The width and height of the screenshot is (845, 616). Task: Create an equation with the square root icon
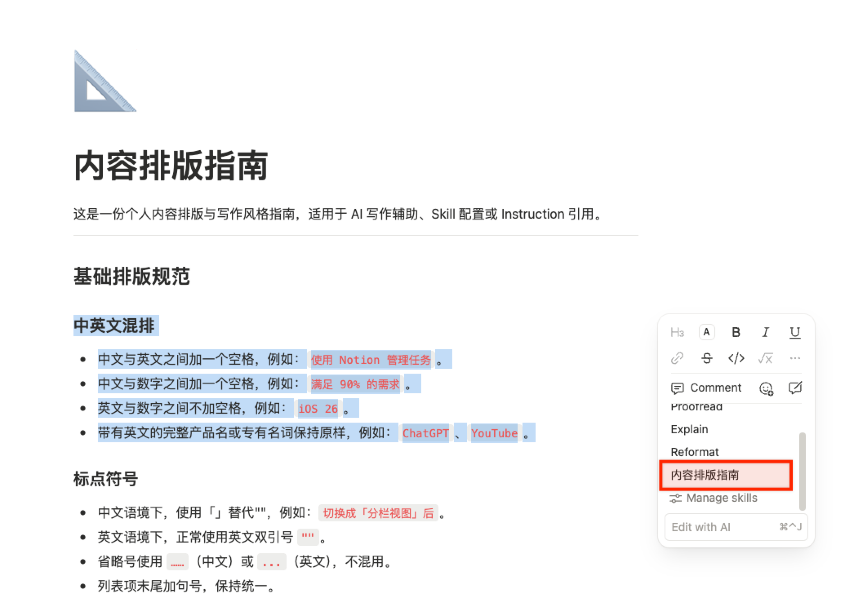coord(765,359)
